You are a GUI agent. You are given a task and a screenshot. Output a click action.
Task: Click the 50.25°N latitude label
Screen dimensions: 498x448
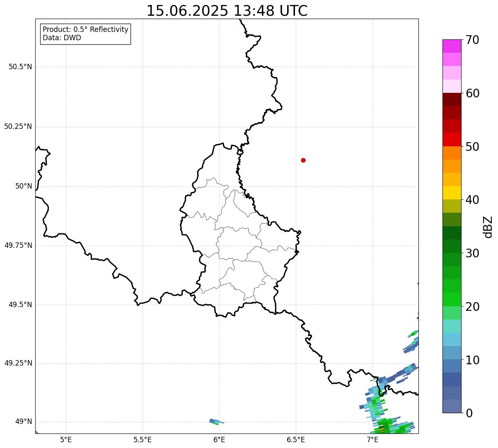(x=18, y=126)
